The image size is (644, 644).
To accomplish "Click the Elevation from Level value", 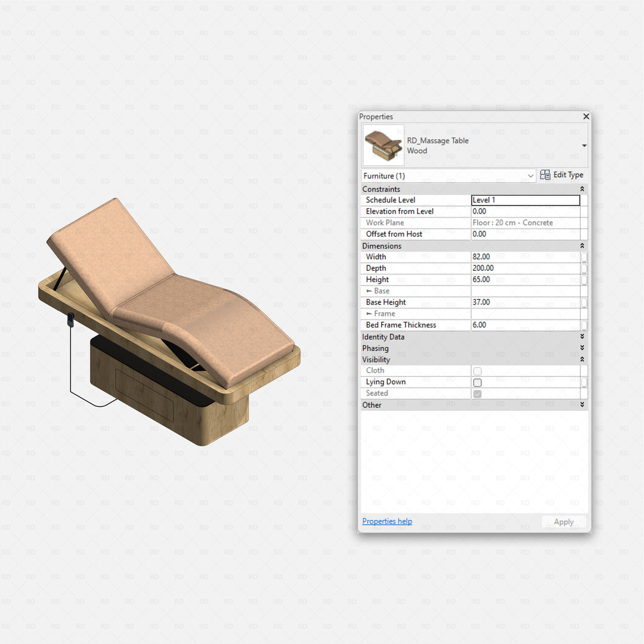I will pos(525,211).
